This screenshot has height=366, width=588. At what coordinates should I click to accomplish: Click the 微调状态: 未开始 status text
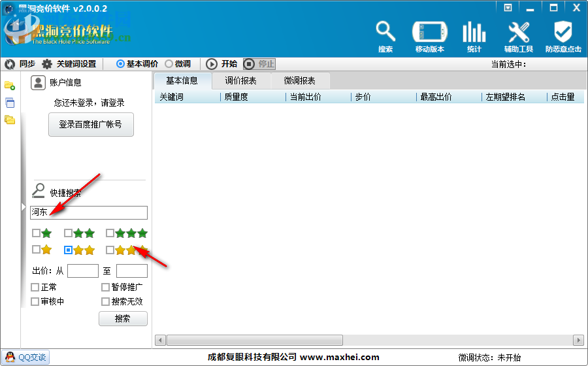click(489, 358)
